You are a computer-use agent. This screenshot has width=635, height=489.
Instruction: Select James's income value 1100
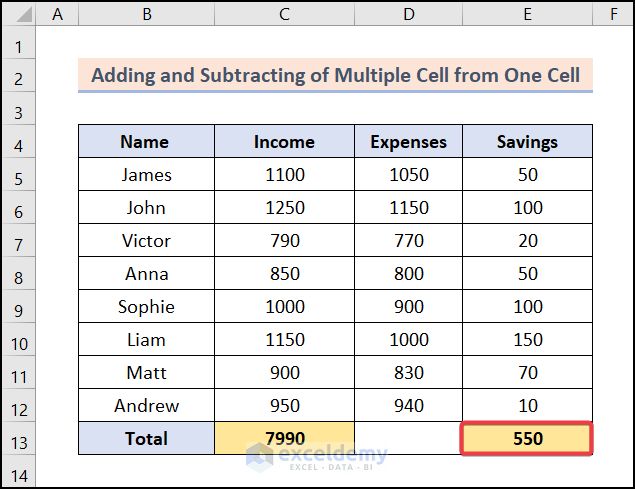[x=284, y=175]
